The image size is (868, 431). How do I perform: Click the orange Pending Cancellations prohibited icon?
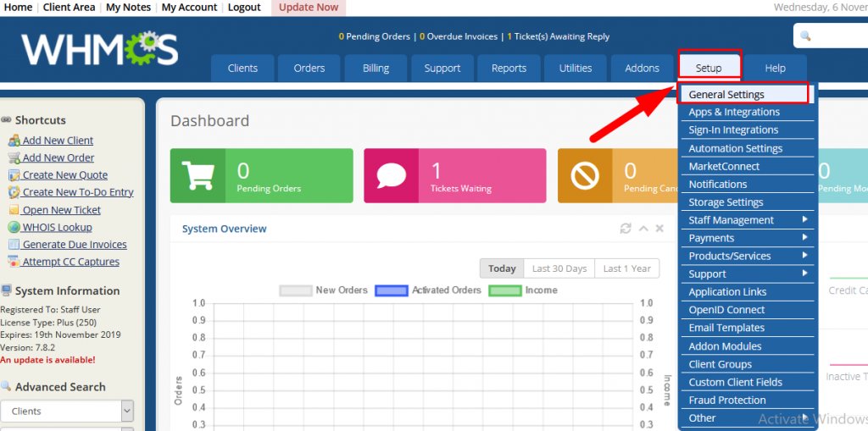(585, 176)
